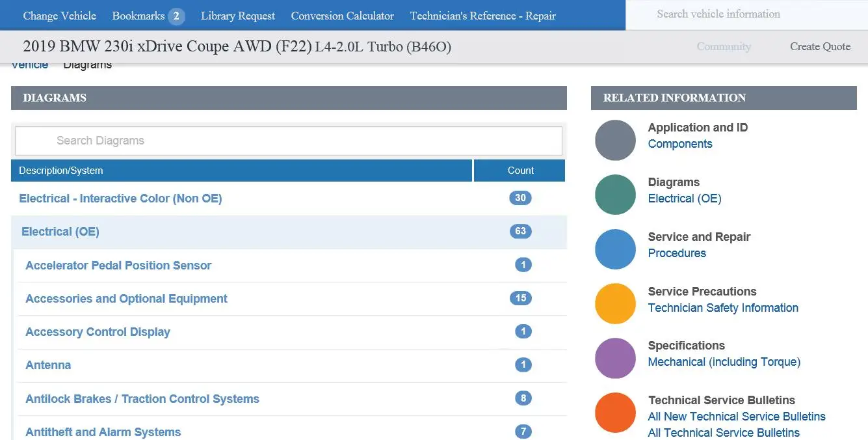868x440 pixels.
Task: Click the Community link
Action: click(x=724, y=46)
